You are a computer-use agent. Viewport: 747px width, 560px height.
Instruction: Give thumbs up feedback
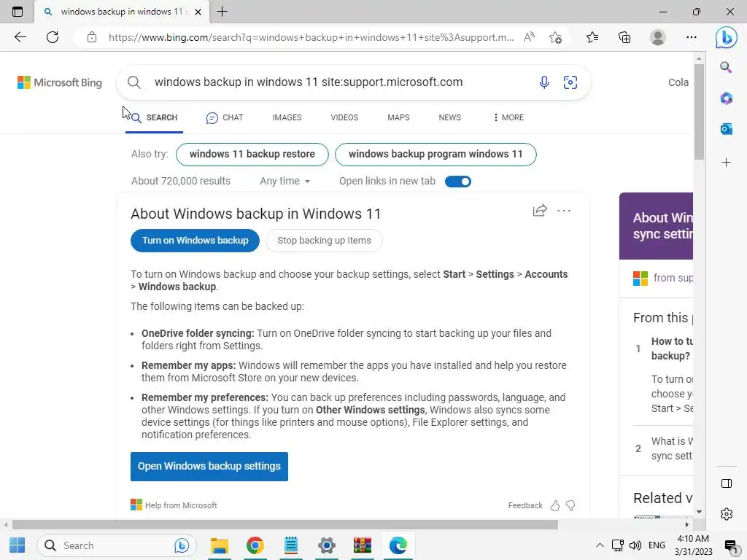(555, 506)
